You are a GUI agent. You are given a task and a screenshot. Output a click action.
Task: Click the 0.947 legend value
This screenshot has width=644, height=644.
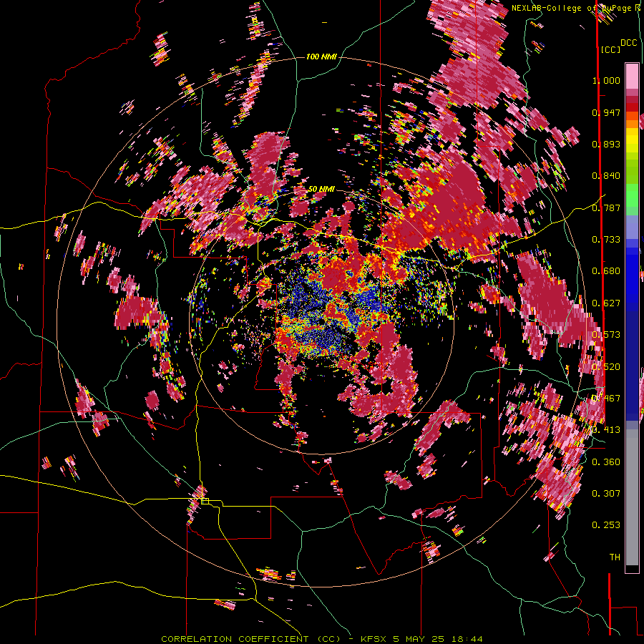point(606,112)
